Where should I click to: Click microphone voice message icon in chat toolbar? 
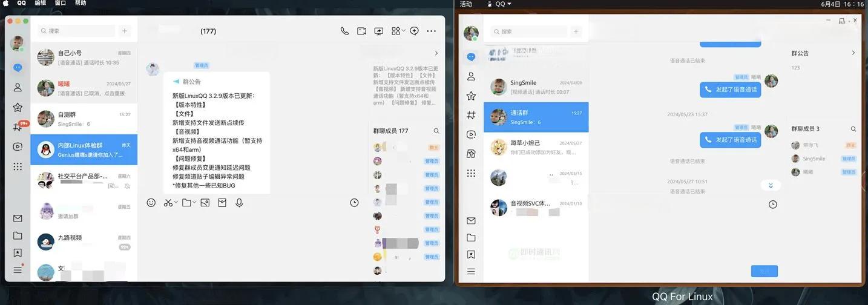[x=240, y=203]
